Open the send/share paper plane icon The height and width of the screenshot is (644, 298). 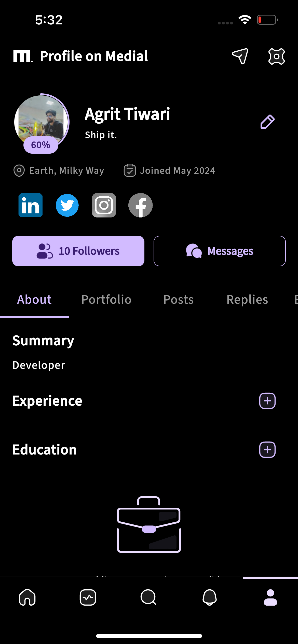(x=240, y=56)
